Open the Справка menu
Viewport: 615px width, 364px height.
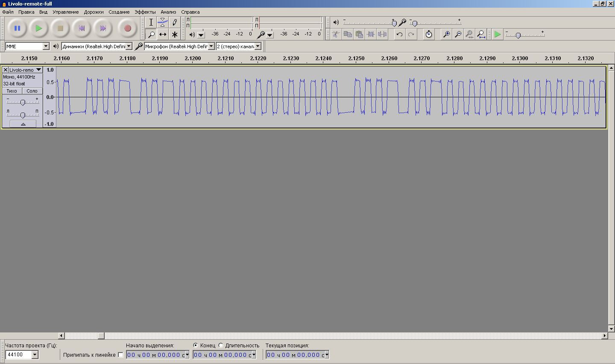pyautogui.click(x=190, y=12)
